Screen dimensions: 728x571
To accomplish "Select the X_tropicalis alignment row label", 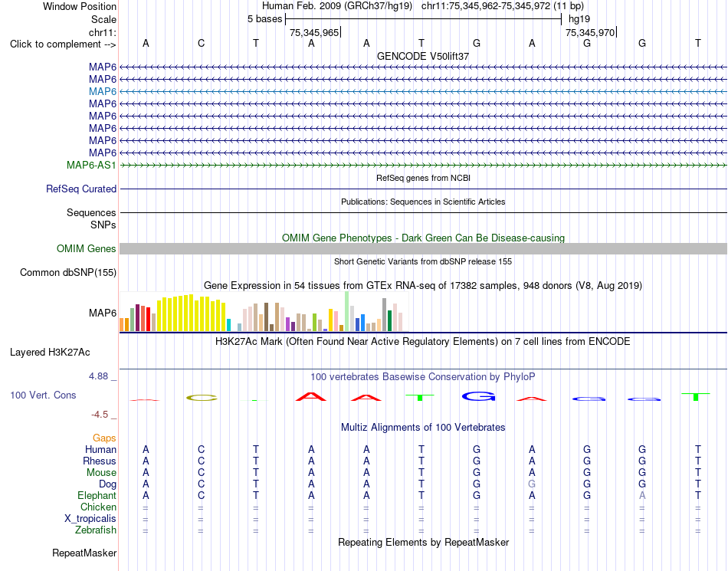I will (90, 519).
